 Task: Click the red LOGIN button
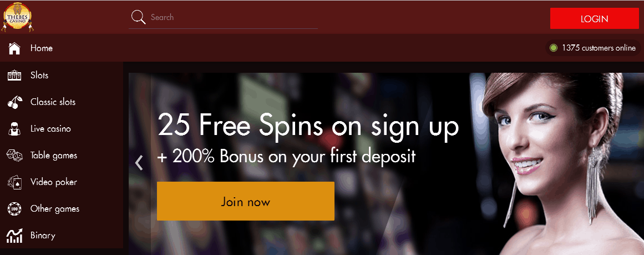pyautogui.click(x=594, y=18)
